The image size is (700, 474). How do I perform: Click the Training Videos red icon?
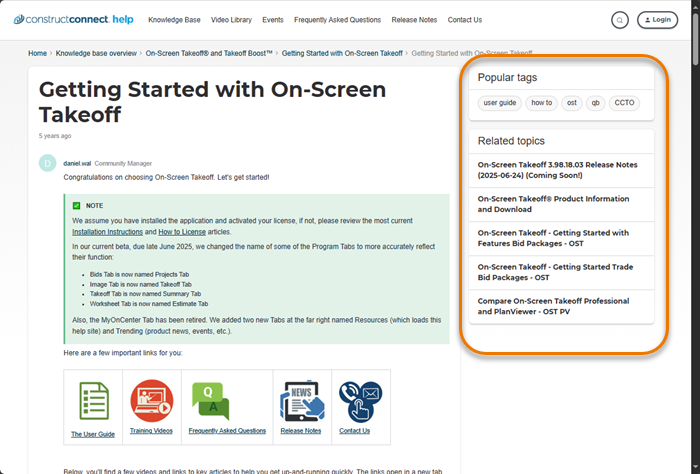tap(152, 400)
